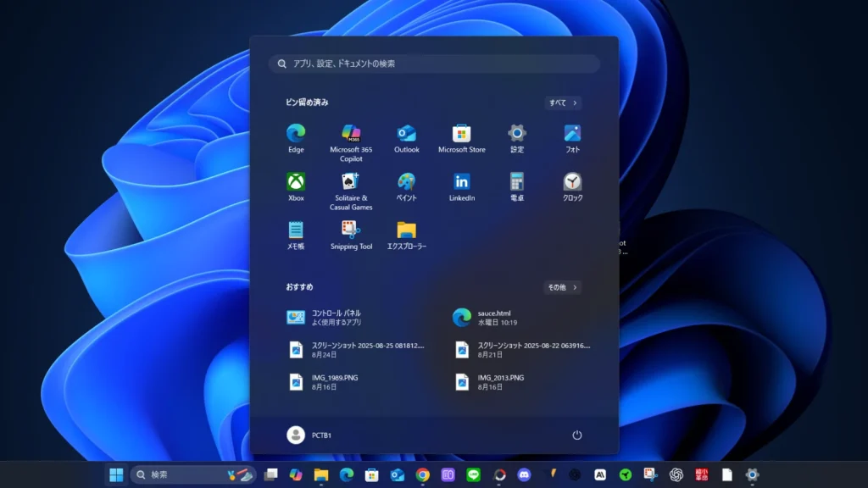Open クロック (Clock) app
Screen dimensions: 868x488
(572, 186)
